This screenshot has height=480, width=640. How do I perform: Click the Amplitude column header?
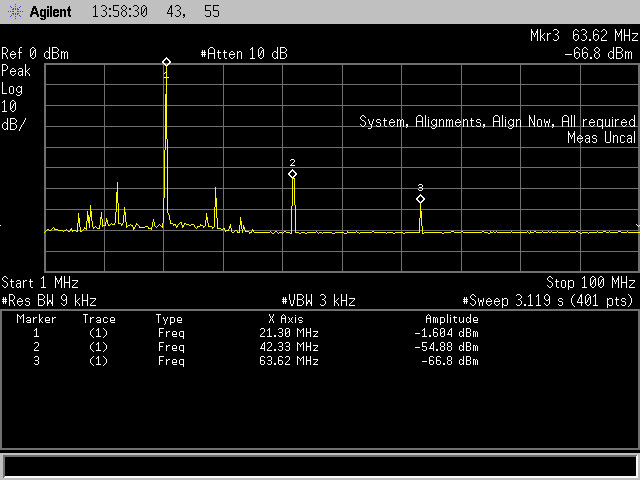452,319
